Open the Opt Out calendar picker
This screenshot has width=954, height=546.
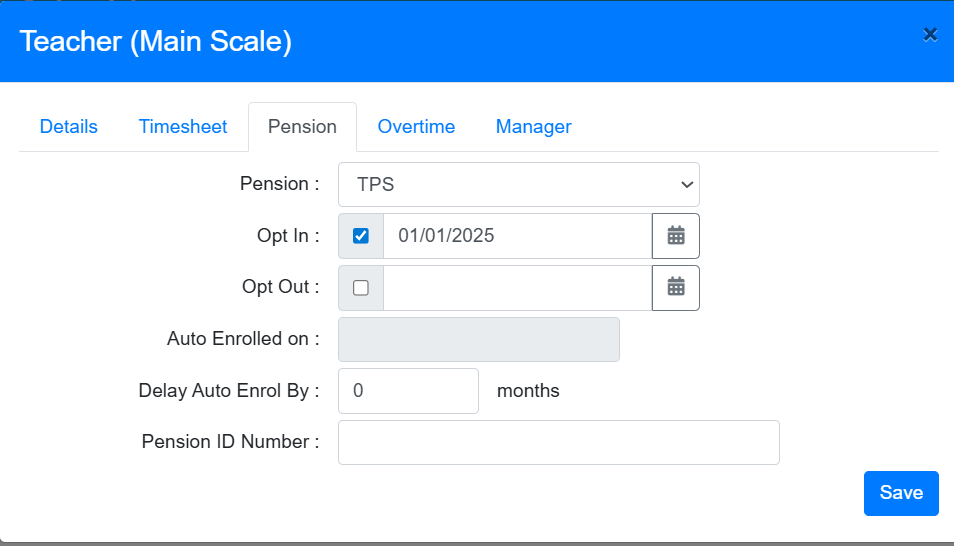(x=676, y=288)
